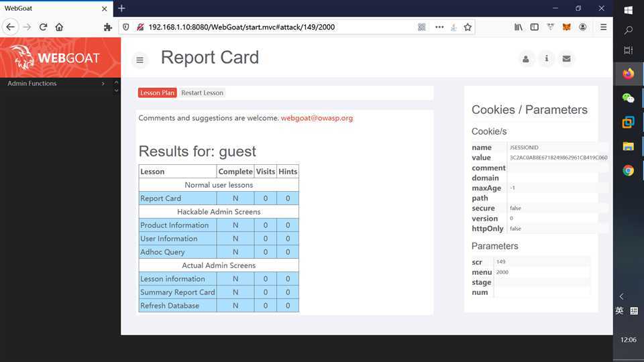Expand the system tray chevron
The width and height of the screenshot is (644, 362).
point(621,296)
